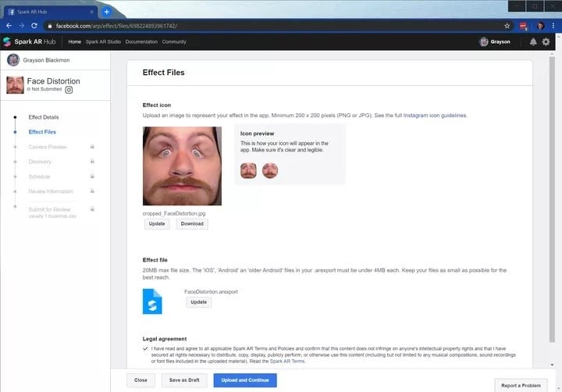The height and width of the screenshot is (392, 562).
Task: Click the blue arexport file icon
Action: coord(152,301)
